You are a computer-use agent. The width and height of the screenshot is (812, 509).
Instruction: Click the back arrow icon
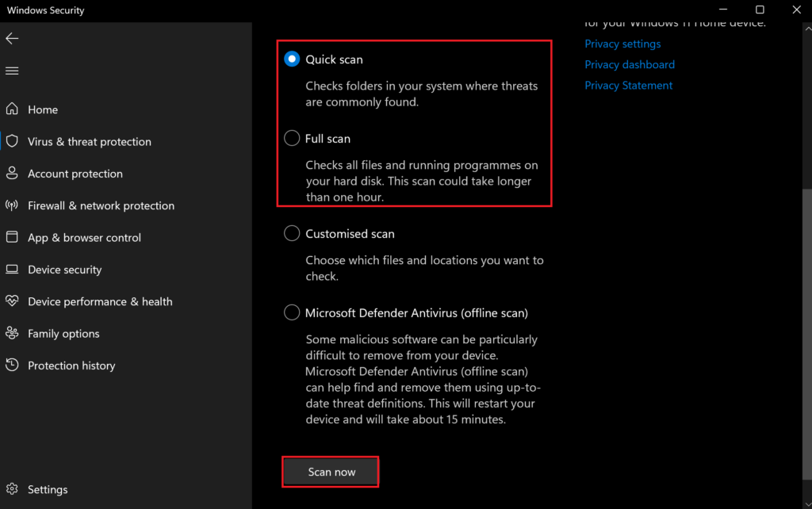(12, 39)
